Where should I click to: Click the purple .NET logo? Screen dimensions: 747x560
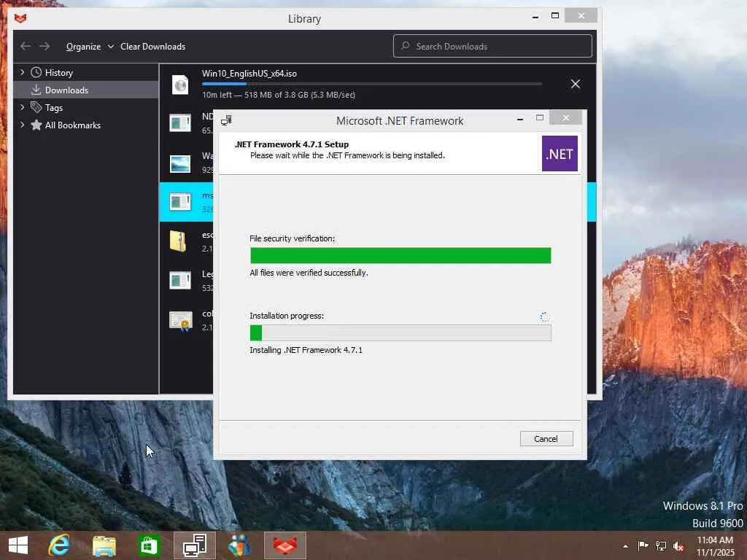point(560,153)
